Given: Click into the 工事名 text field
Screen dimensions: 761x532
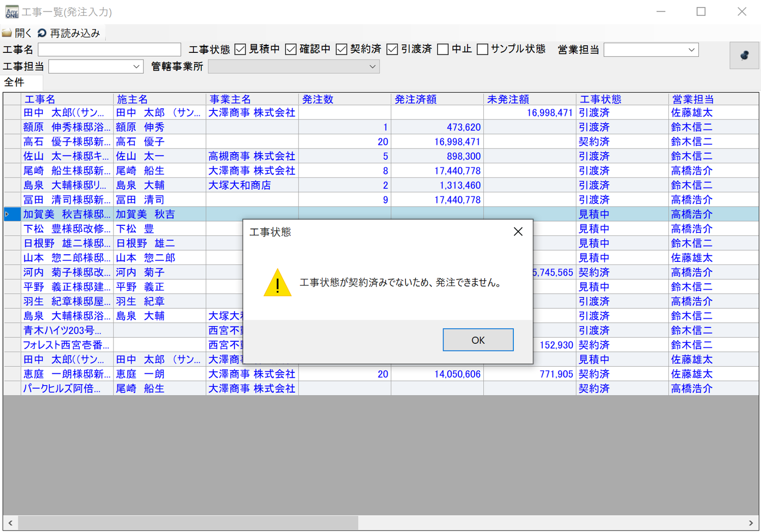Looking at the screenshot, I should [109, 50].
